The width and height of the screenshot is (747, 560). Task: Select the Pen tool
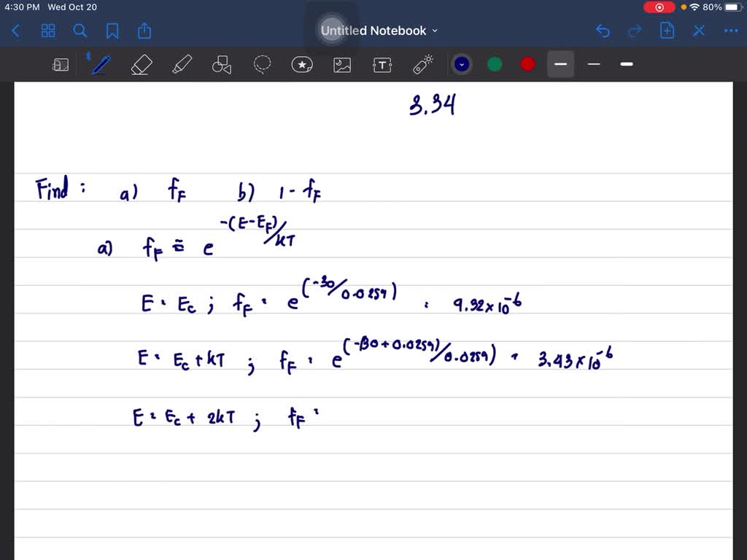[x=100, y=64]
